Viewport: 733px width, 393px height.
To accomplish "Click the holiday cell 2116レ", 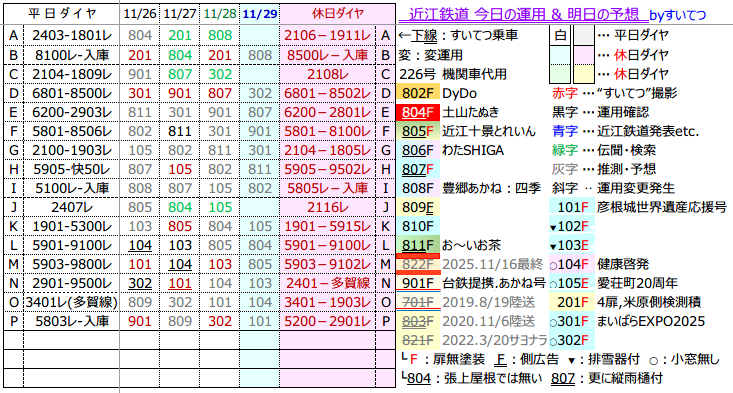I will (x=328, y=207).
